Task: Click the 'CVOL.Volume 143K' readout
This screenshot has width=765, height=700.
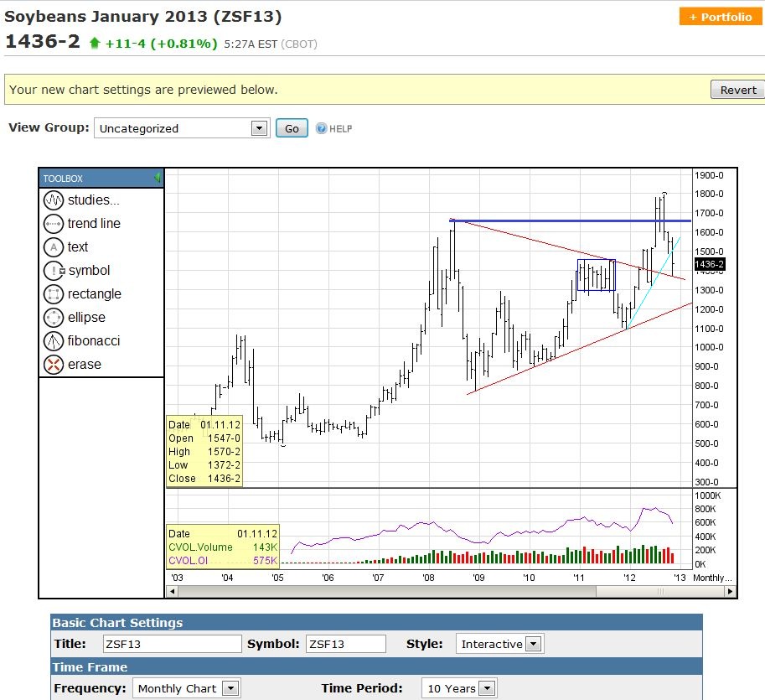Action: point(223,547)
